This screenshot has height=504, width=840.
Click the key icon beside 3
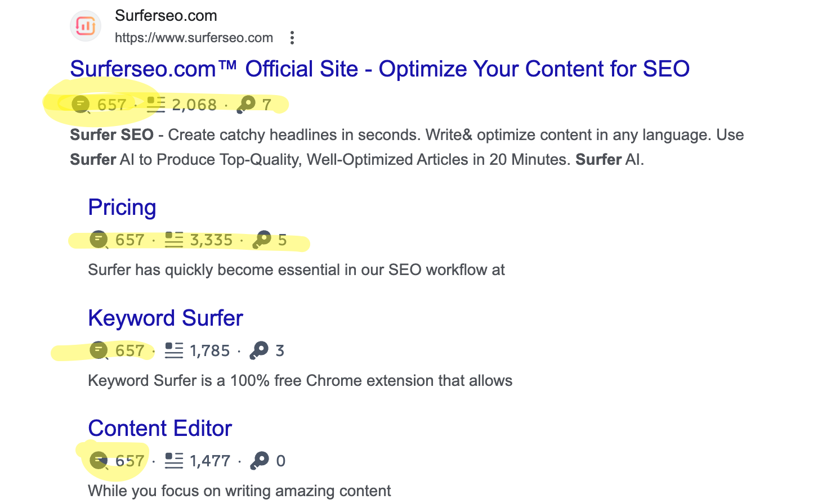pos(260,350)
